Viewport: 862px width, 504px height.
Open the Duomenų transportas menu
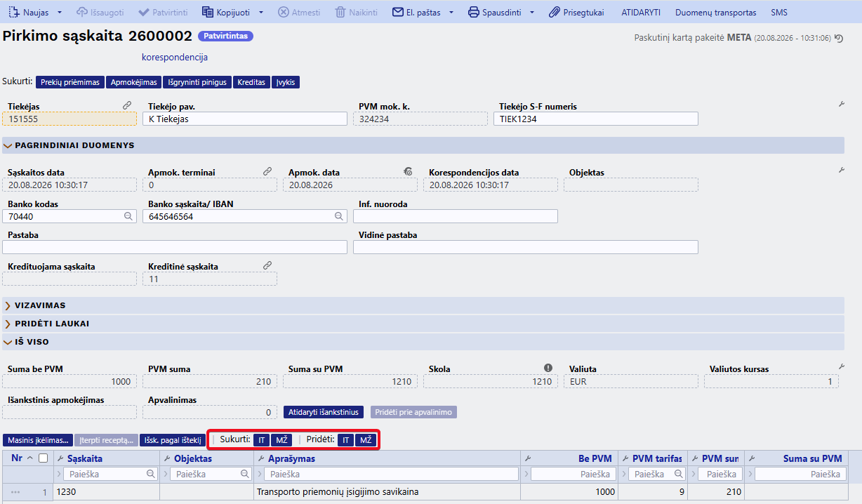tap(716, 13)
